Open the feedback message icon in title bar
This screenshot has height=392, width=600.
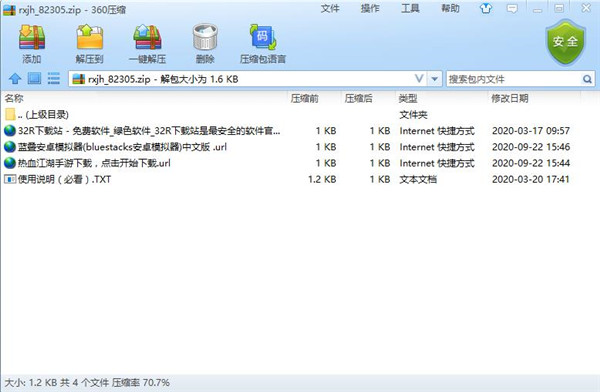coord(512,8)
